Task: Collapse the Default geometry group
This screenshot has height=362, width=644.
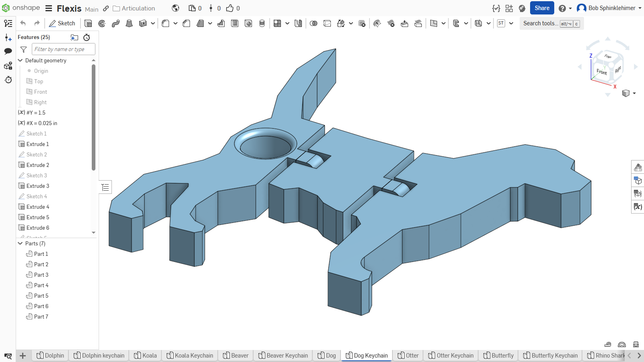Action: click(21, 60)
